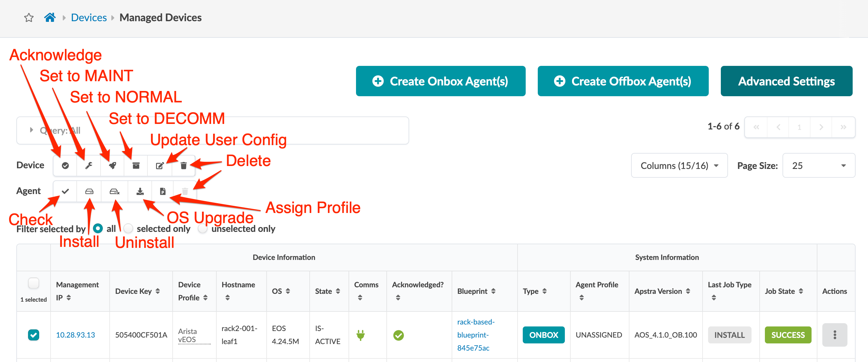Expand the Query: All filter panel

click(31, 130)
